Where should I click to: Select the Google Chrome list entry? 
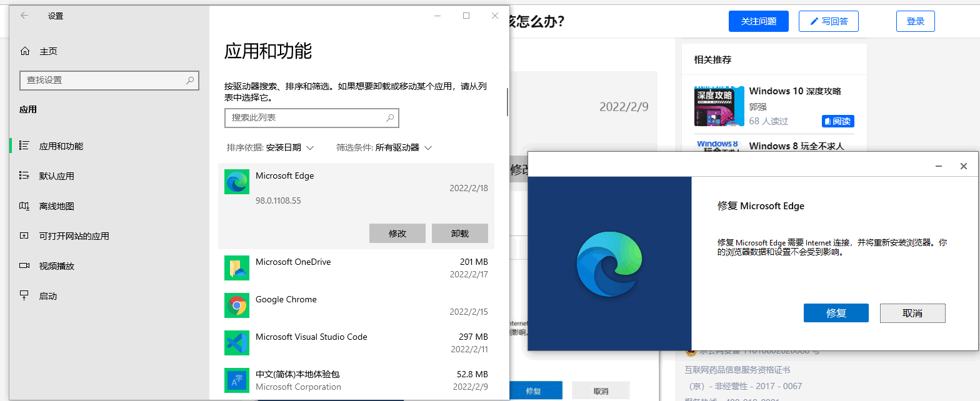(x=356, y=305)
